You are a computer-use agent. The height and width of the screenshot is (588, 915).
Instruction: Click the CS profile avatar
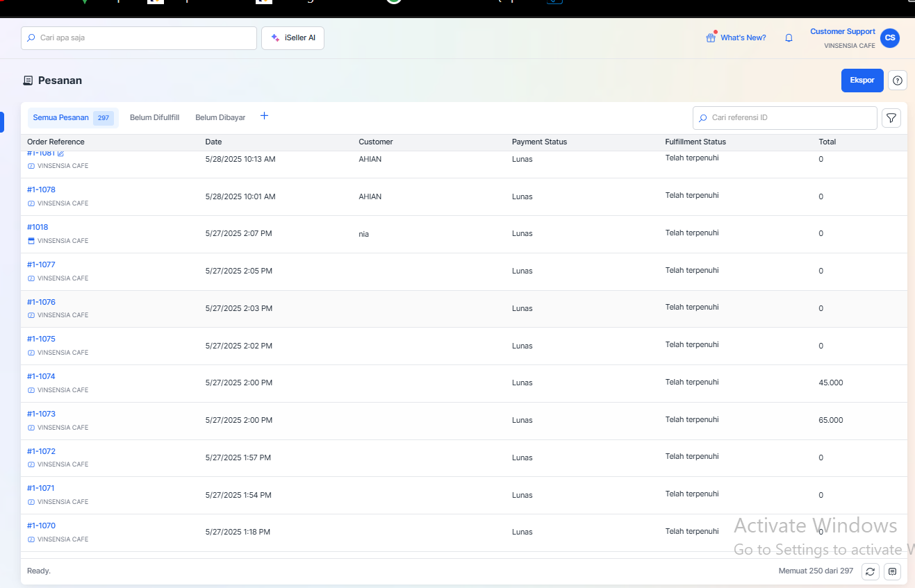(889, 38)
